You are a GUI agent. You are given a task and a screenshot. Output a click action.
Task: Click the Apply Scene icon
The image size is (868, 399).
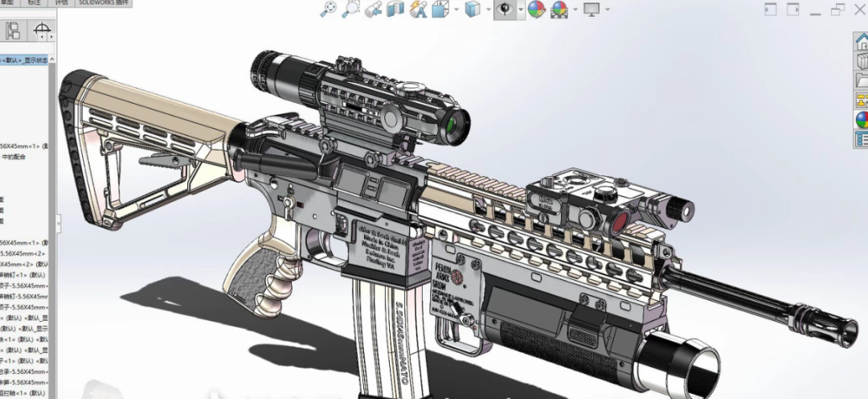[x=559, y=9]
